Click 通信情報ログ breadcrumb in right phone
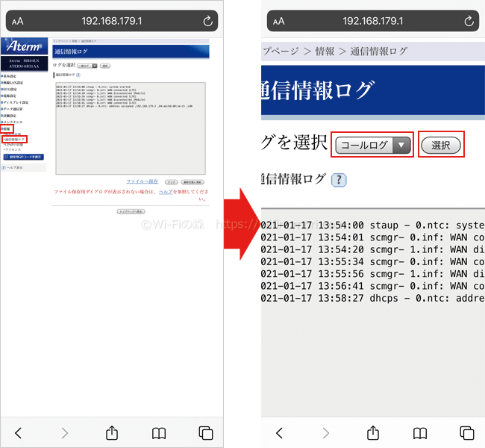This screenshot has height=448, width=485. pyautogui.click(x=378, y=51)
